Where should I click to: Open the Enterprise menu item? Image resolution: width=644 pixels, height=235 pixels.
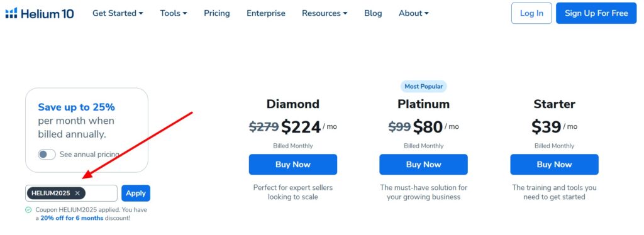(x=266, y=13)
